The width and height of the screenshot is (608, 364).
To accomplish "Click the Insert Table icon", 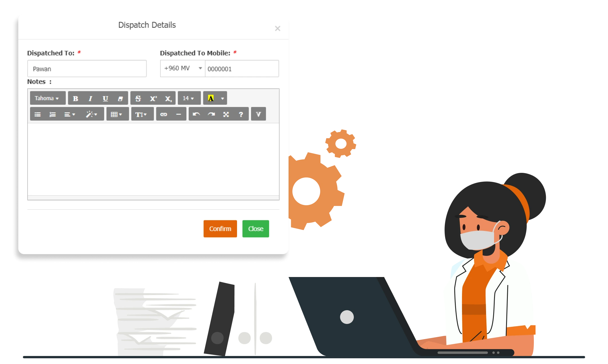I will point(115,114).
